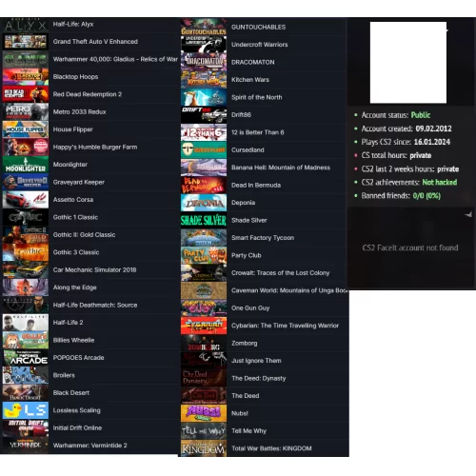Screen dimensions: 476x476
Task: Select Caveman World: Mountains of Unga Boo title
Action: (288, 290)
